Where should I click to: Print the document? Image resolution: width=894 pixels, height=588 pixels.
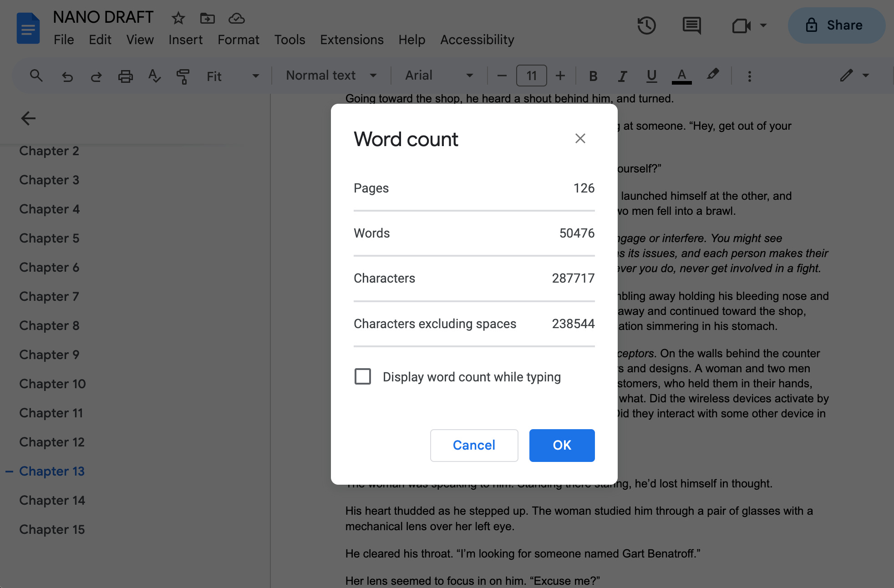pos(125,76)
